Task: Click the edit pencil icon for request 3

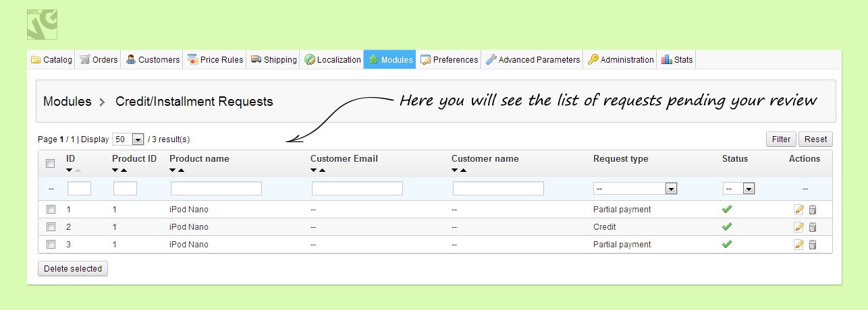Action: (x=799, y=245)
